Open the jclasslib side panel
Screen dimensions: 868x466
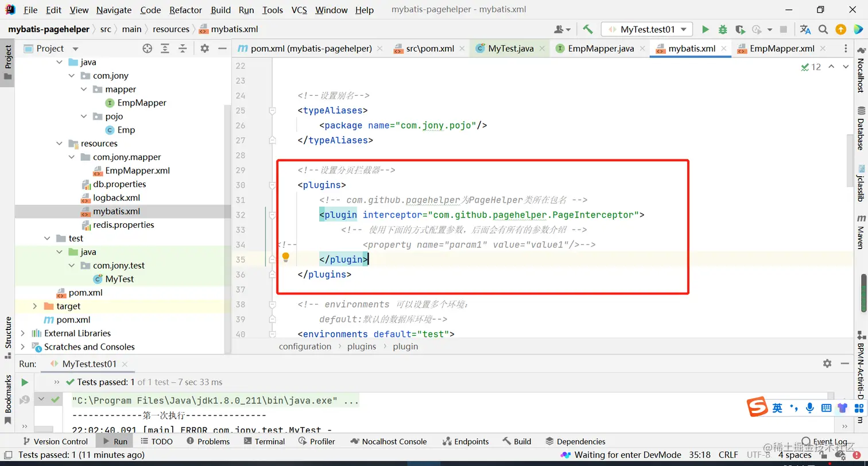861,183
